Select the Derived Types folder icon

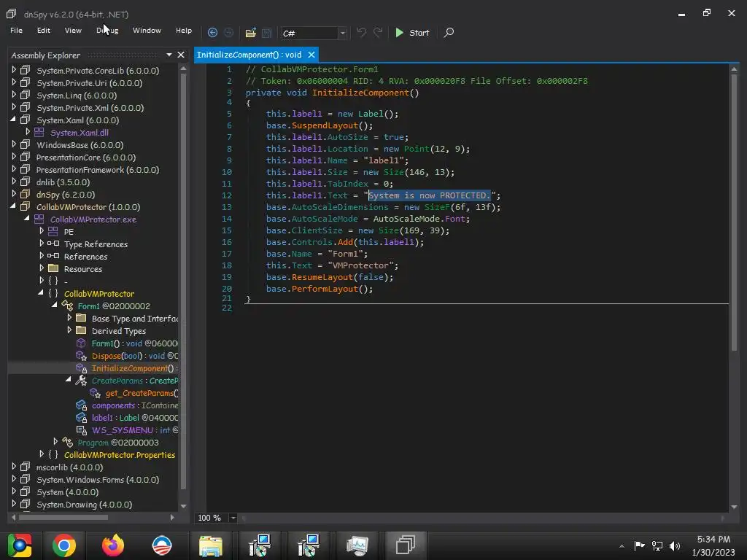[81, 330]
